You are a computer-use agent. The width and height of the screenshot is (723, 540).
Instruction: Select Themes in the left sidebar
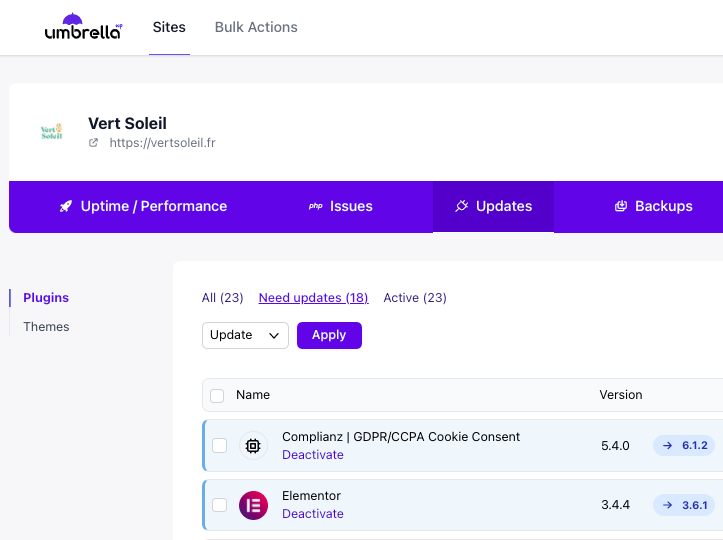point(47,327)
